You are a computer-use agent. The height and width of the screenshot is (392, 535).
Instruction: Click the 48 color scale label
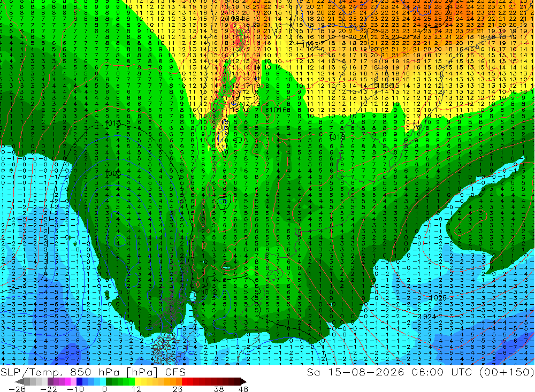(x=243, y=389)
